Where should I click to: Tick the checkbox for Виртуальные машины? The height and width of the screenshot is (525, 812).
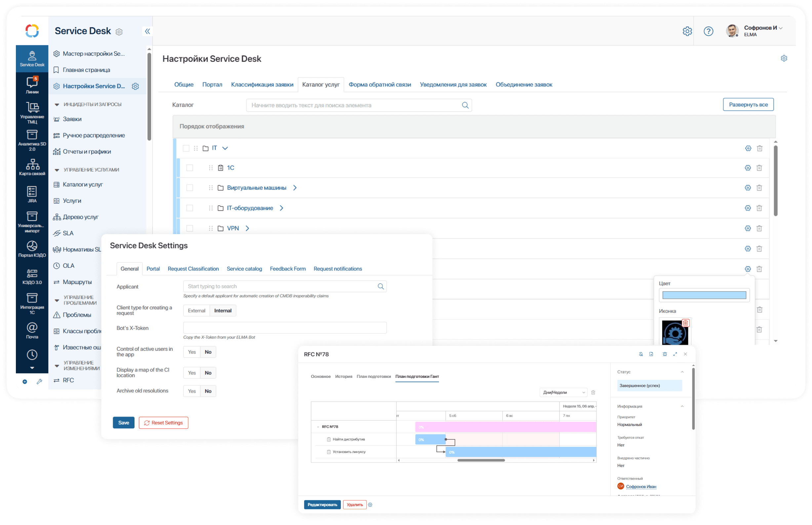pos(190,188)
